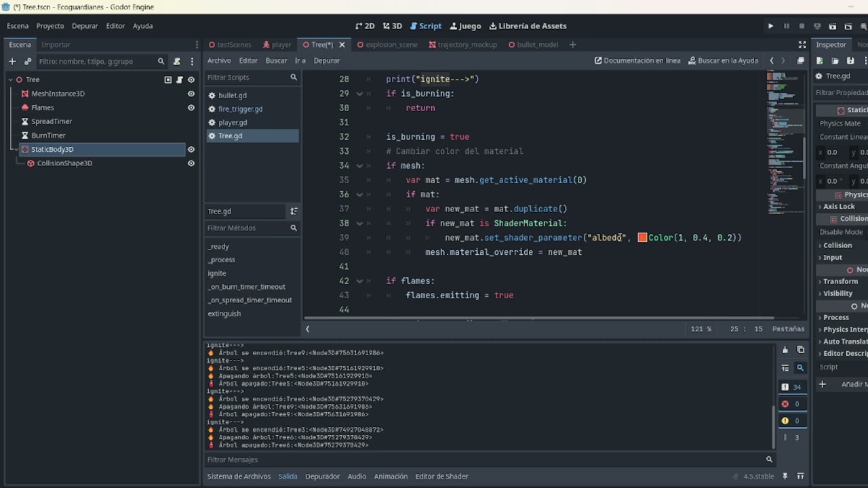Viewport: 868px width, 488px height.
Task: Expand Visibility section in Inspector
Action: tap(837, 293)
